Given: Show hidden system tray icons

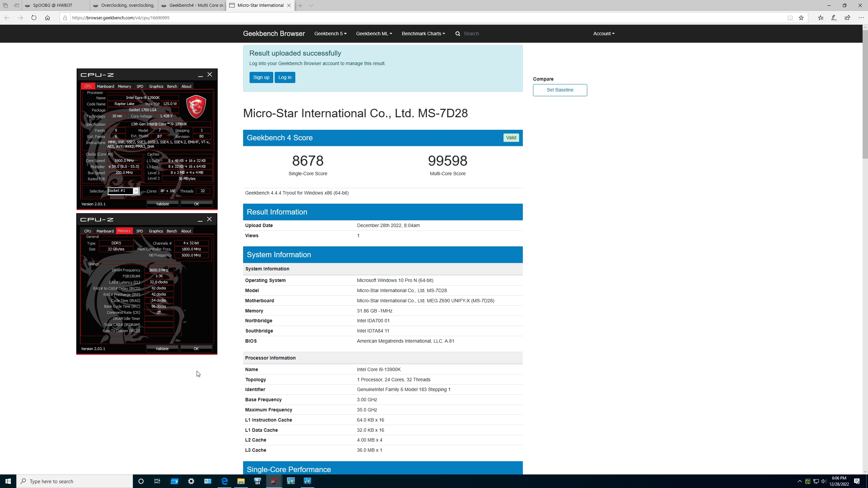Looking at the screenshot, I should click(x=800, y=481).
